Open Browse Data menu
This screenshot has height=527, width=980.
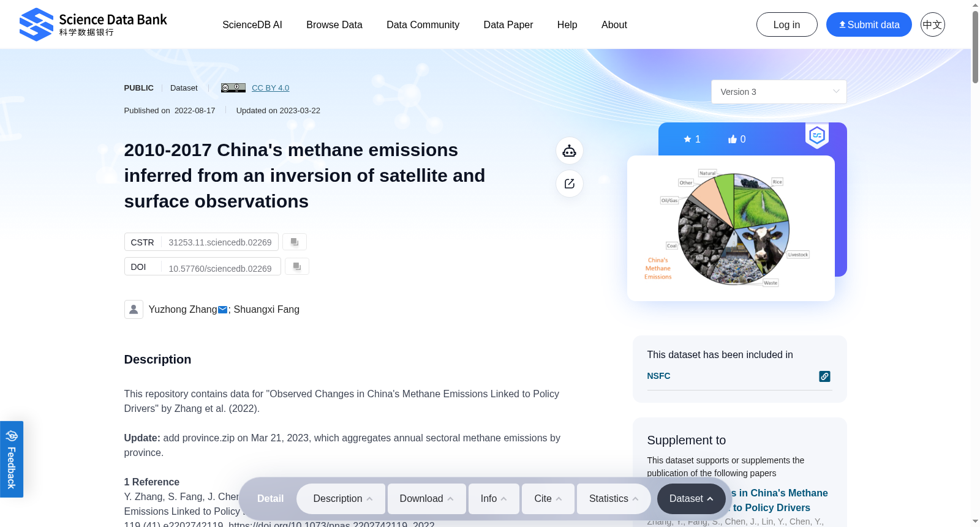click(334, 24)
